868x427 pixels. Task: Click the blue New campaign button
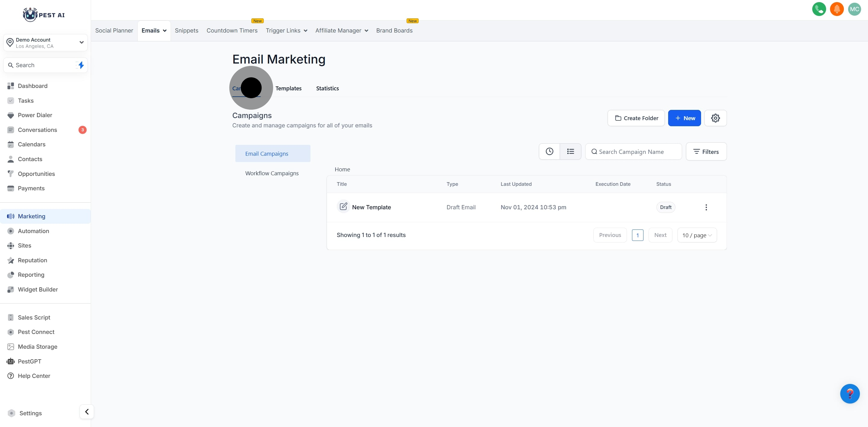point(684,118)
